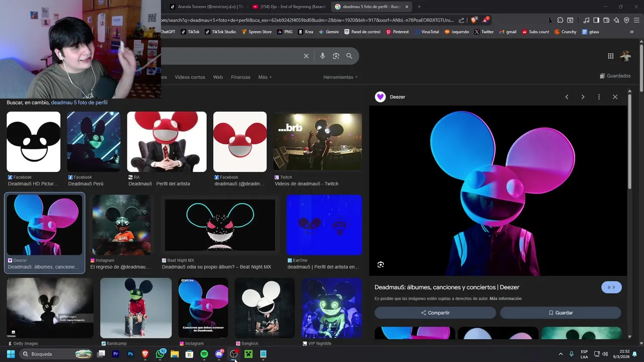This screenshot has width=644, height=362.
Task: Open the Spreen Store bookmark
Action: [x=257, y=32]
